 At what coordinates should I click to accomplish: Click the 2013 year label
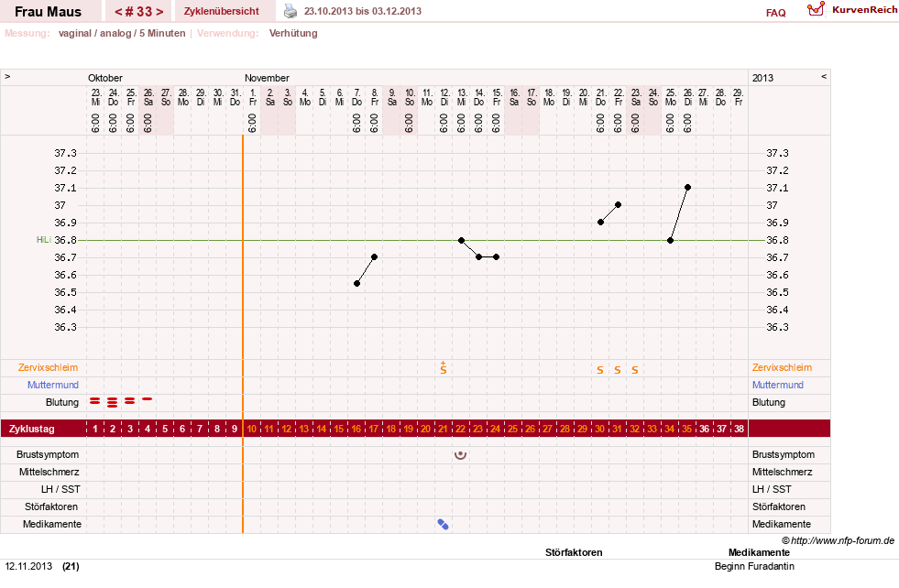(762, 78)
